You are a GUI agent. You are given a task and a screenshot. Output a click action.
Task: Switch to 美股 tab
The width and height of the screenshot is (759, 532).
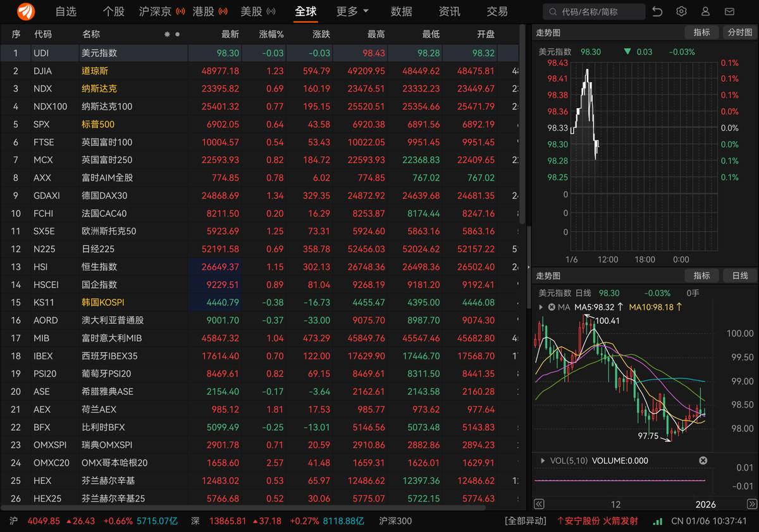252,11
